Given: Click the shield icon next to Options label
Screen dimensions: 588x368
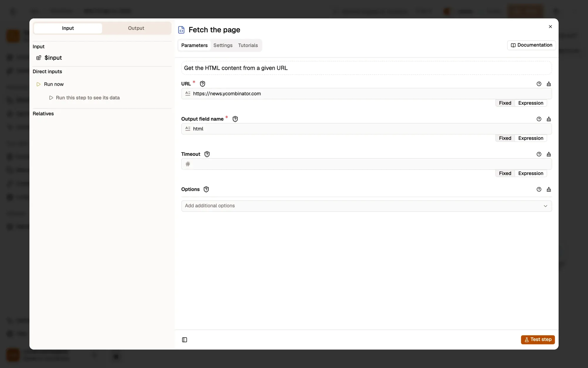Looking at the screenshot, I should [206, 189].
